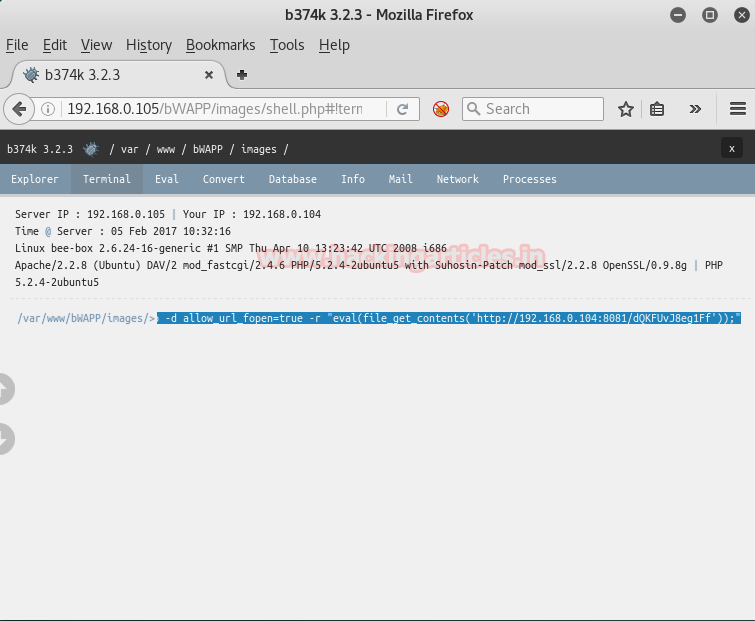
Task: Click the 5.2.4-2ubuntu5 PHP version text
Action: point(57,282)
